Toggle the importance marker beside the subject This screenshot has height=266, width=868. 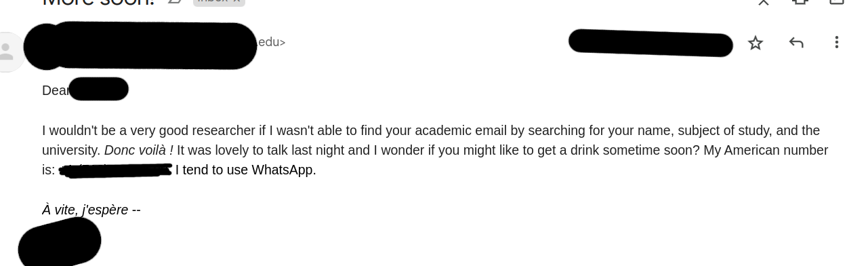pyautogui.click(x=175, y=1)
